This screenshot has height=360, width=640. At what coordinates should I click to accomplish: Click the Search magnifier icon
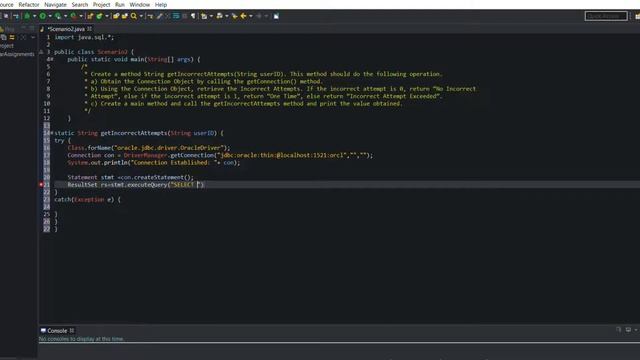click(x=134, y=16)
